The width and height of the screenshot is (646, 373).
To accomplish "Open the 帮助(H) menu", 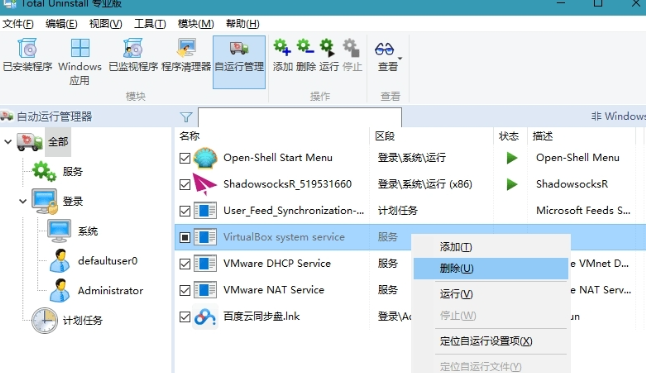I will tap(243, 24).
